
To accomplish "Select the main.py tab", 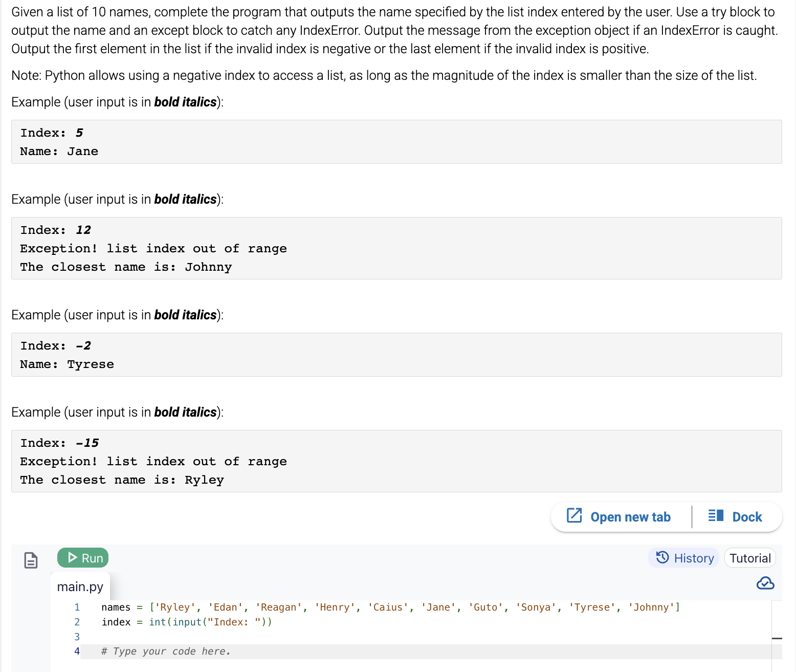I will click(80, 587).
